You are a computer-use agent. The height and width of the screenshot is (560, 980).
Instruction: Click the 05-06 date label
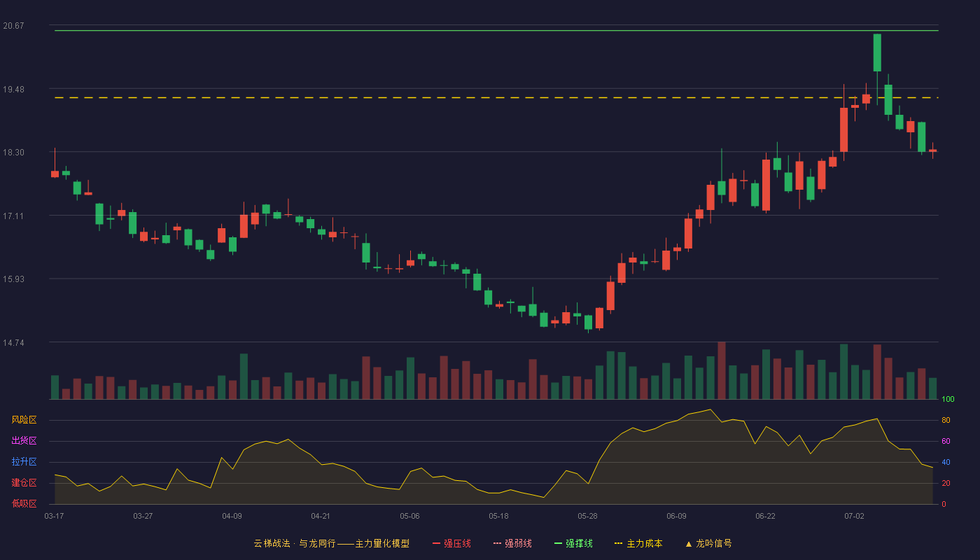tap(409, 516)
